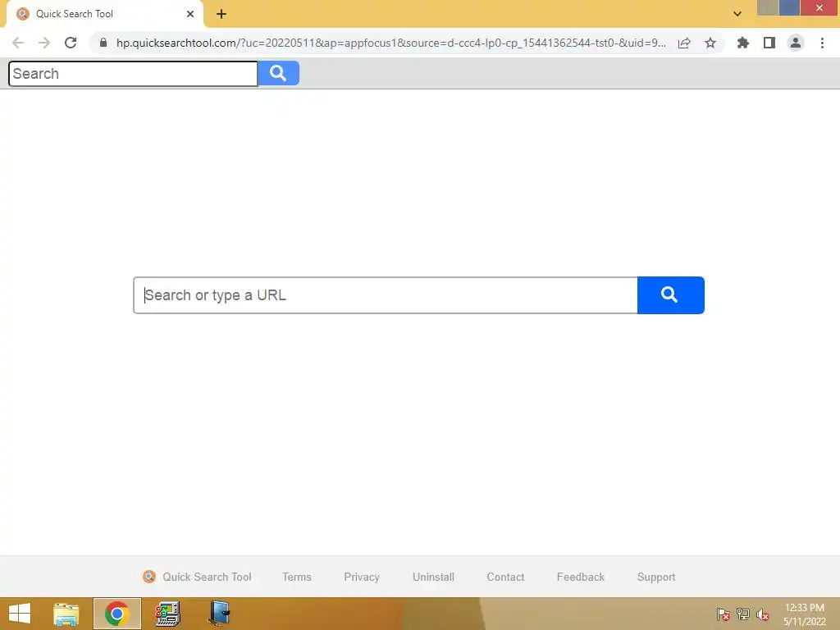Bookmark this page with the star icon
Image resolution: width=840 pixels, height=630 pixels.
tap(710, 43)
